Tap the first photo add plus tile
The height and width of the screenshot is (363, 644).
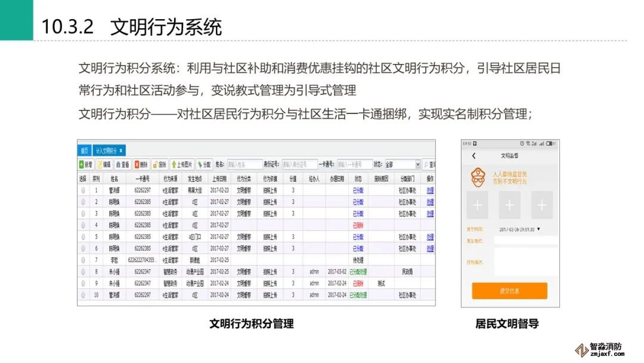(x=477, y=205)
